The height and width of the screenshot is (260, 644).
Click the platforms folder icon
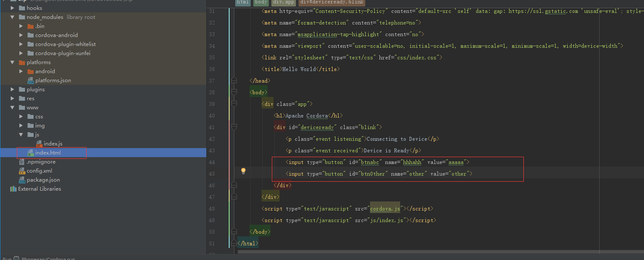[x=22, y=62]
